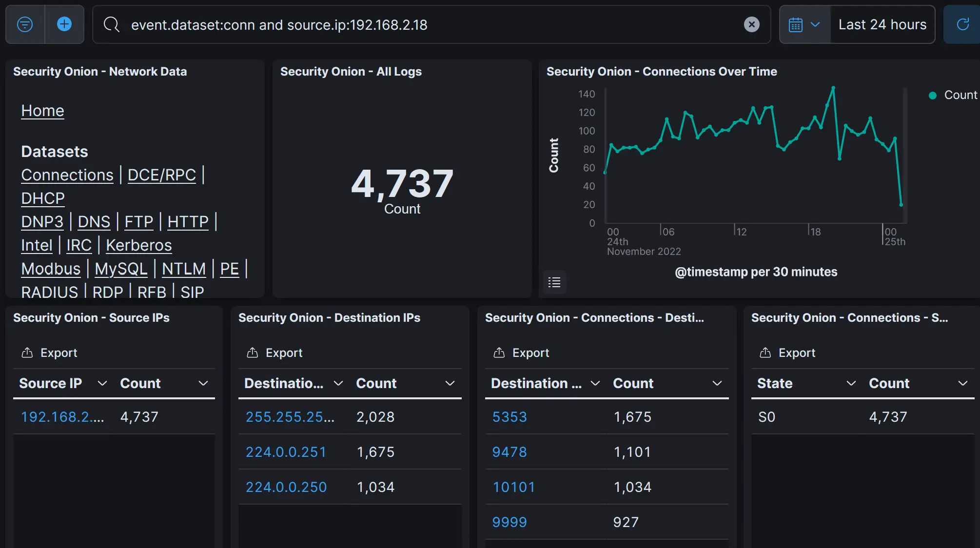Click the add filter plus icon
This screenshot has height=548, width=980.
(x=64, y=24)
